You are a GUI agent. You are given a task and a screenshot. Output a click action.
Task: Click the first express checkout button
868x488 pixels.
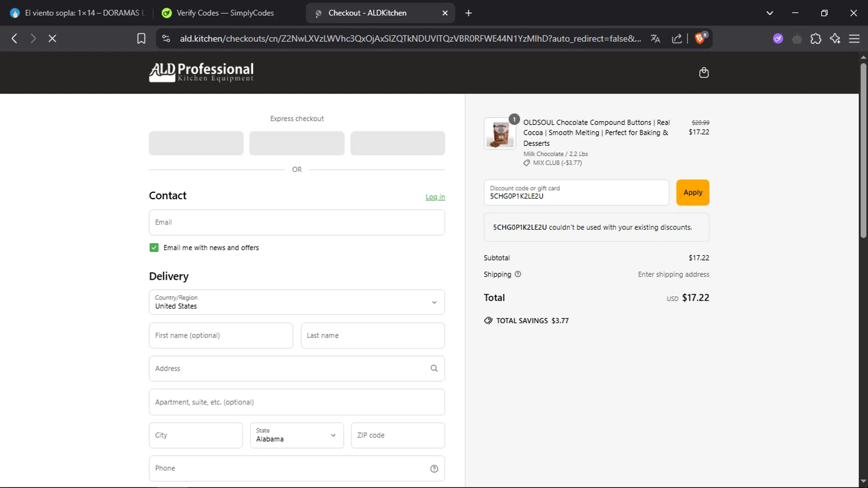coord(196,143)
